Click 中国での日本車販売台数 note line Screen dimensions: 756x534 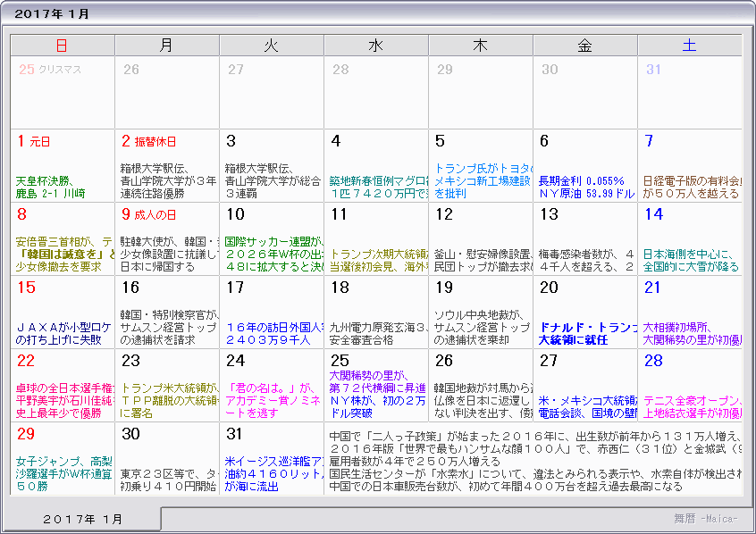(506, 487)
